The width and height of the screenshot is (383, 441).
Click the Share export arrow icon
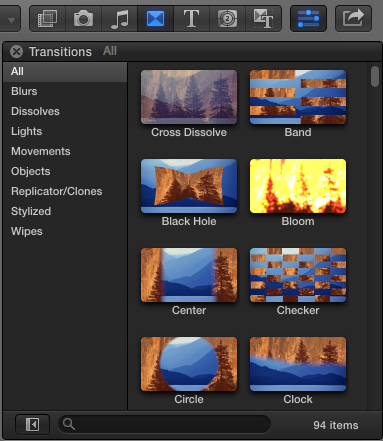tap(353, 19)
